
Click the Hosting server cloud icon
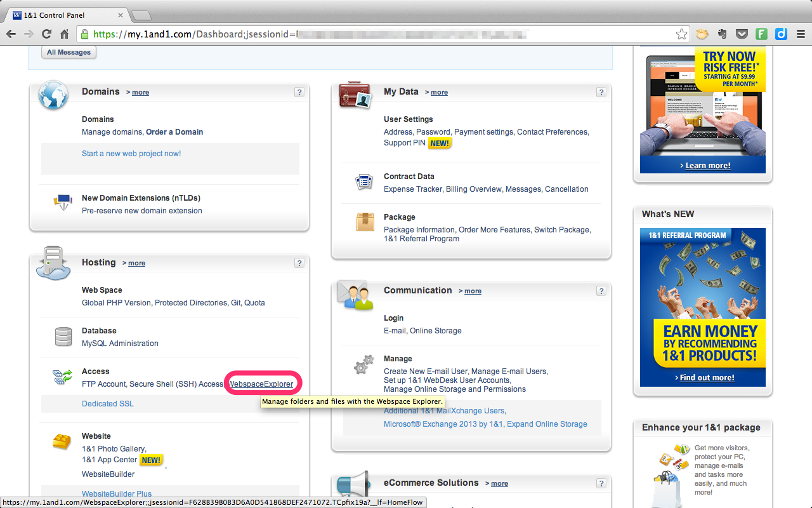pos(53,264)
